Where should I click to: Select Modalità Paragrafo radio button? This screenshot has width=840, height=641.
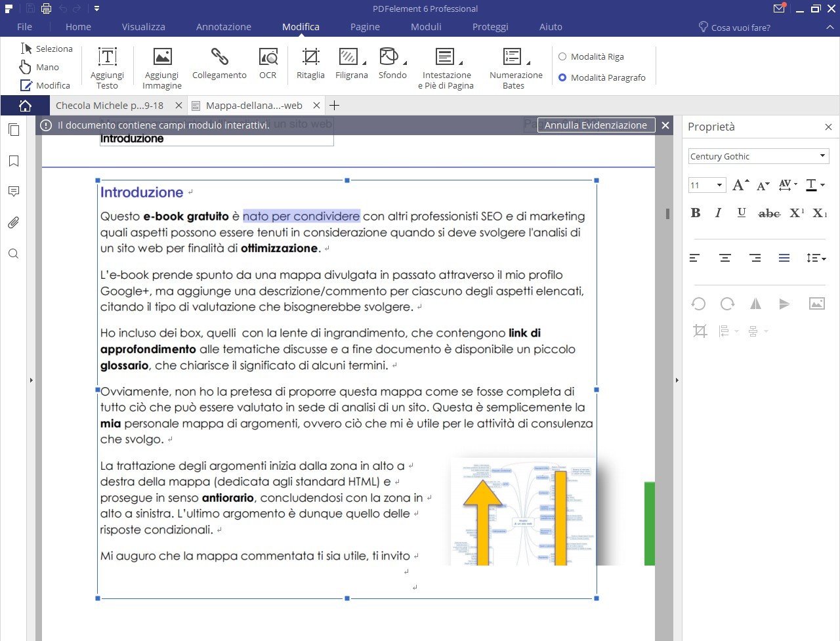[x=562, y=77]
